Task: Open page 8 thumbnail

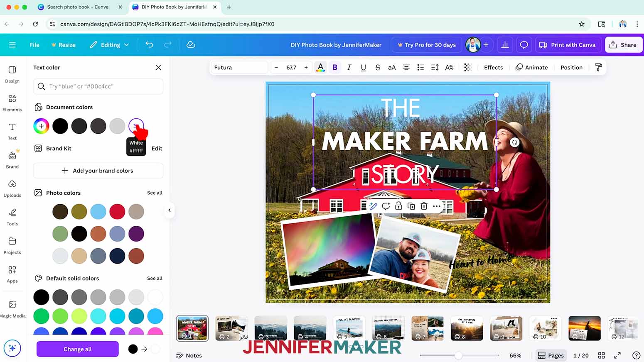Action: tap(467, 328)
